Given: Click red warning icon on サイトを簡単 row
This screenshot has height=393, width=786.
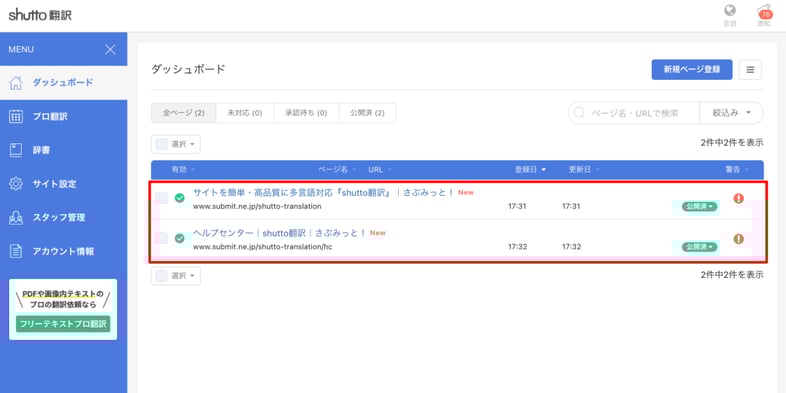Looking at the screenshot, I should pos(738,198).
